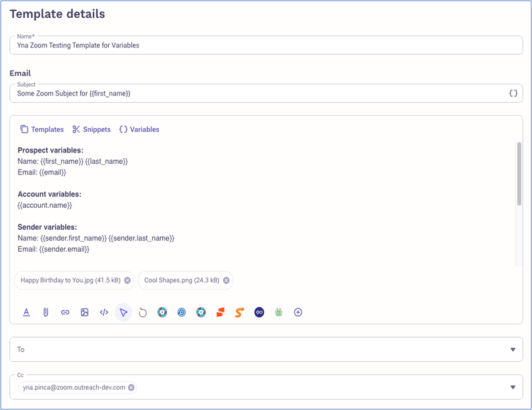Open the attach file icon
Screen dimensions: 532x410
[x=46, y=312]
